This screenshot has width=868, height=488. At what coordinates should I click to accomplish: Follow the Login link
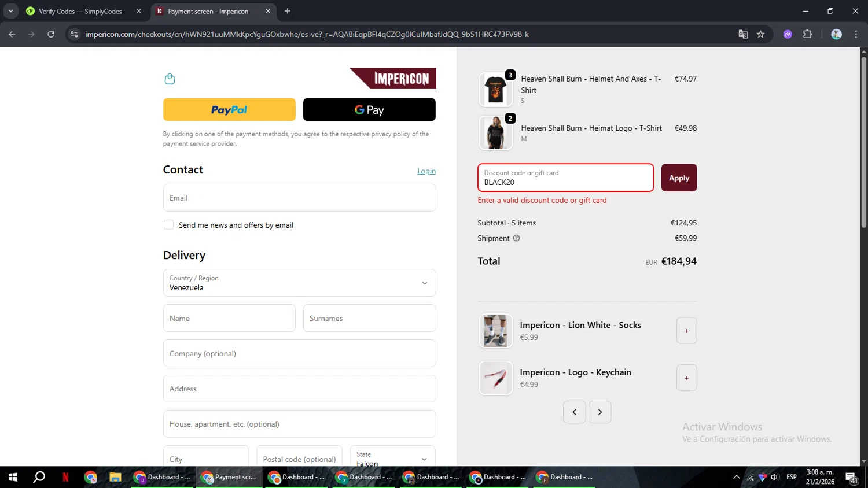[x=426, y=171]
